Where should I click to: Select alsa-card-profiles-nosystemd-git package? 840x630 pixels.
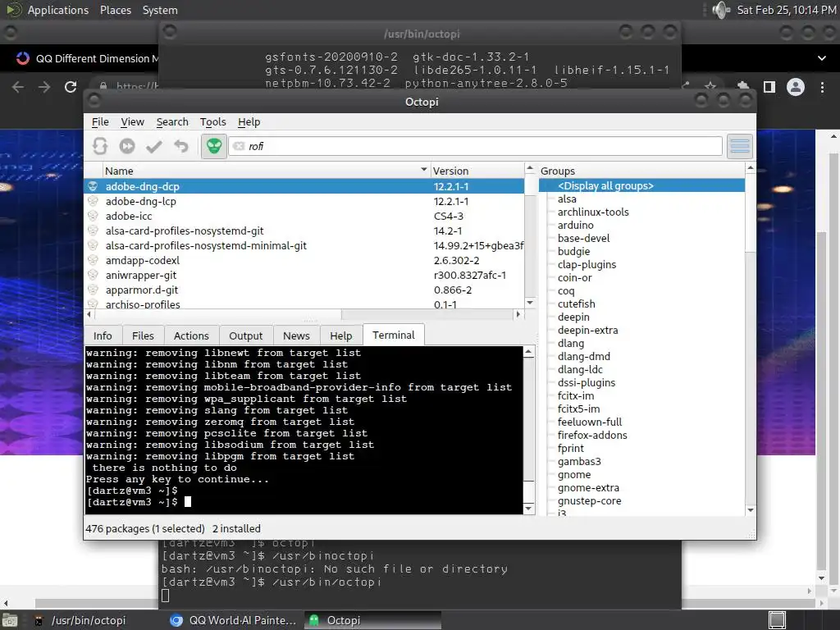pos(304,231)
